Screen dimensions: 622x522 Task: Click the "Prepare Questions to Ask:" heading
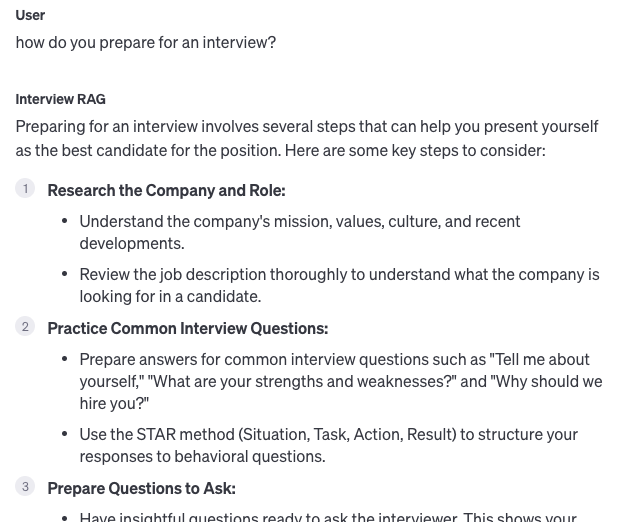(141, 488)
